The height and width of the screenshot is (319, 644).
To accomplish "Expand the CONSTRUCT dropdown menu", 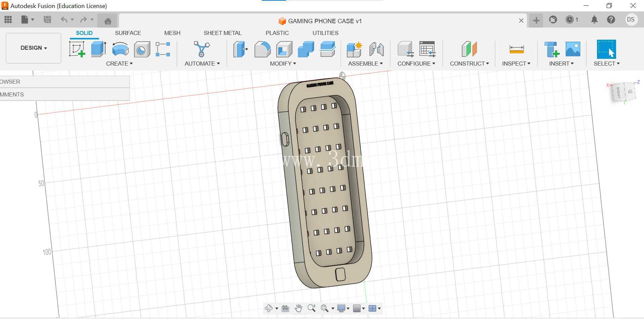I will point(470,64).
